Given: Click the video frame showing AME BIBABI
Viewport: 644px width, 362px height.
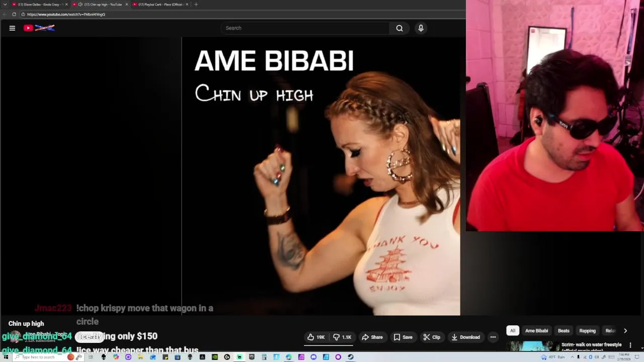Looking at the screenshot, I should click(321, 176).
